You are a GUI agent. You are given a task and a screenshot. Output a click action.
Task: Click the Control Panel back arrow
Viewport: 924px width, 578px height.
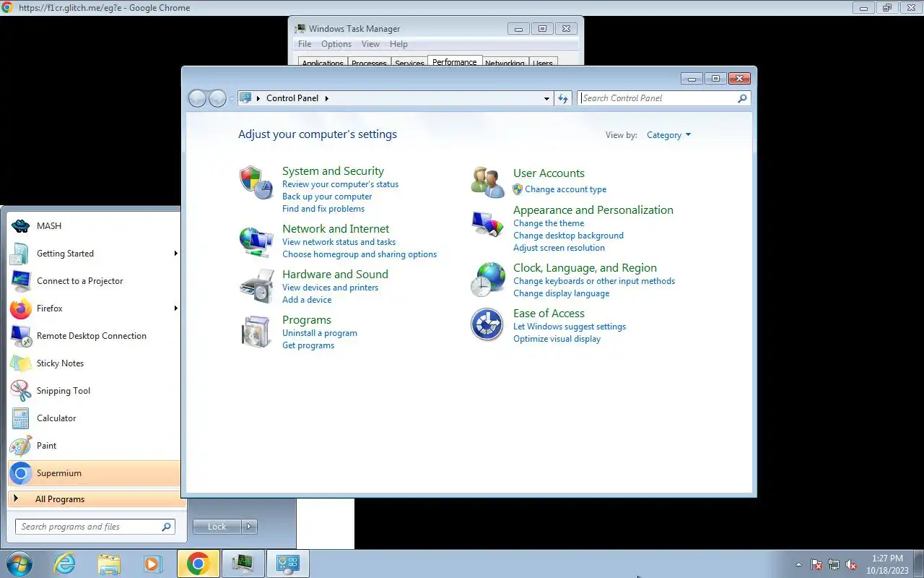pyautogui.click(x=197, y=98)
